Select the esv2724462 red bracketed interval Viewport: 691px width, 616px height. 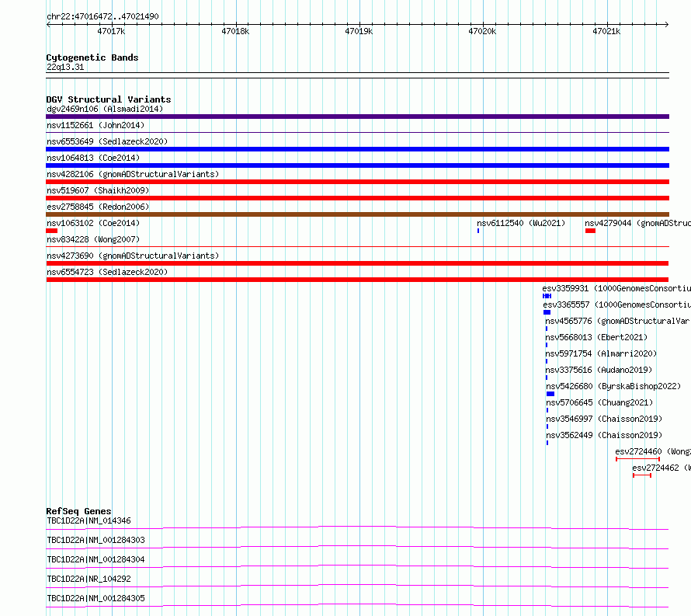(x=642, y=475)
